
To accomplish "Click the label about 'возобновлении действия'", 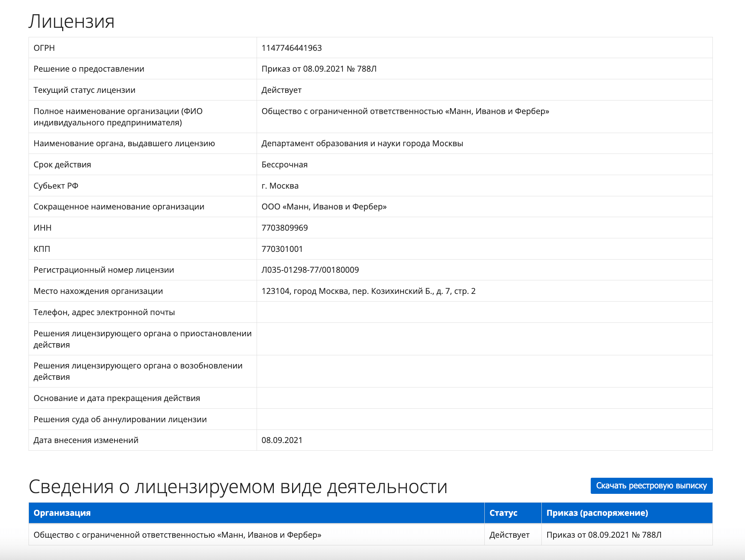I will pos(138,371).
